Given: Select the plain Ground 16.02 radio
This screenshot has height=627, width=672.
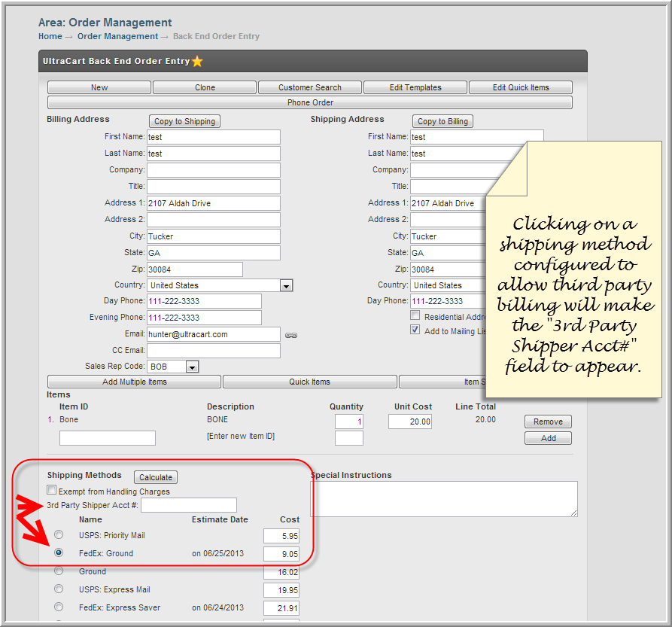Looking at the screenshot, I should [x=59, y=571].
